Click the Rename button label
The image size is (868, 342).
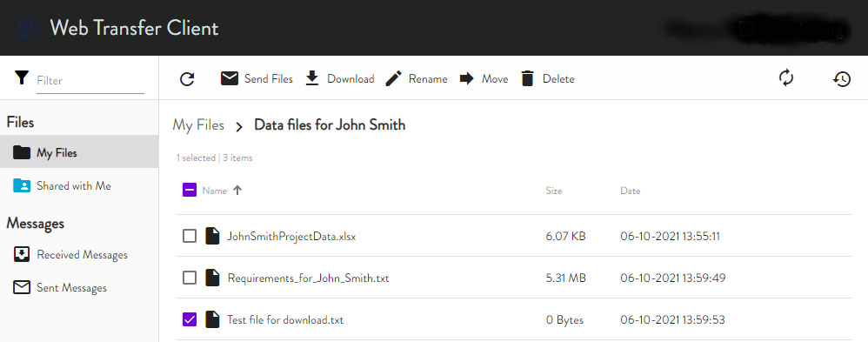428,78
